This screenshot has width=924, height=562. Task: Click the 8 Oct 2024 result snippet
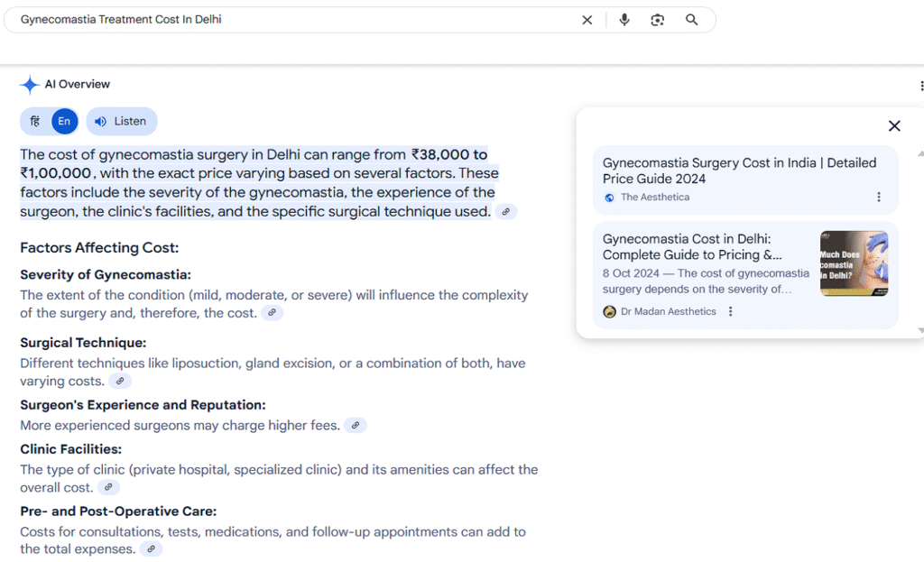point(706,281)
